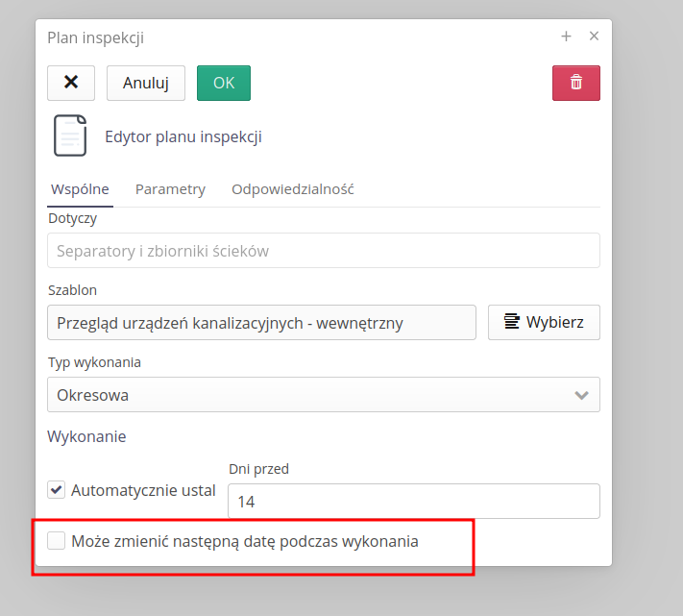The width and height of the screenshot is (683, 616).
Task: Click the Dotyczy input field
Action: [323, 251]
